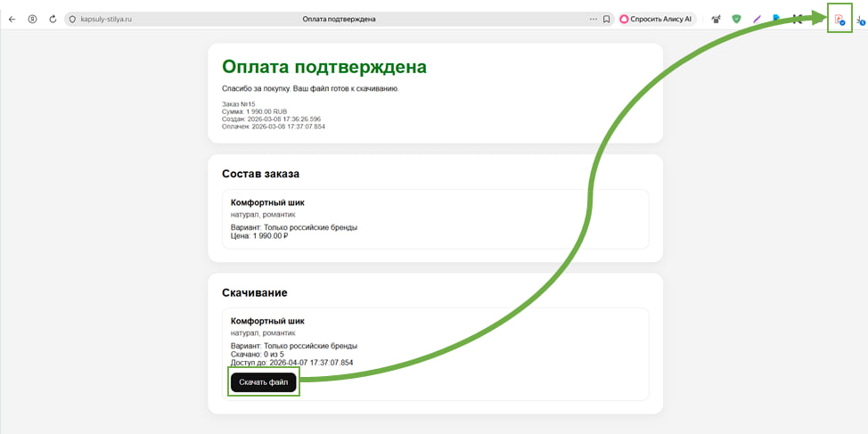Click the Доступ до: 2026-04-07 line
868x434 pixels.
(291, 363)
